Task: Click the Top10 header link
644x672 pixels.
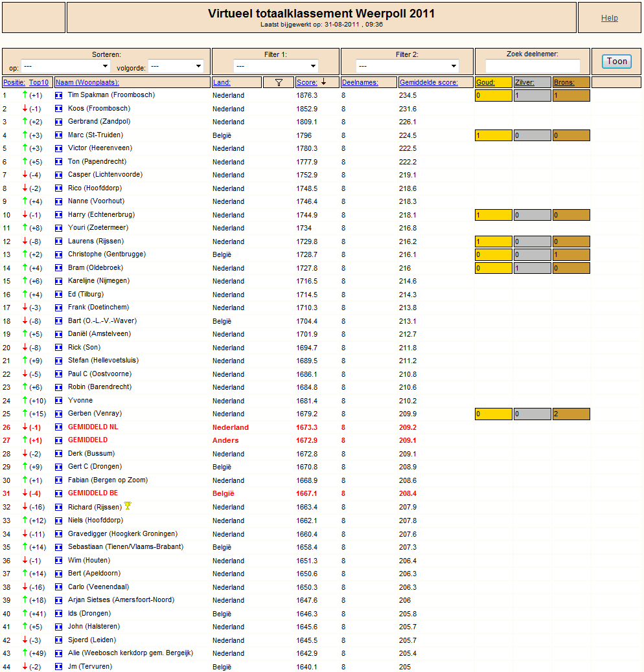Action: coord(39,82)
